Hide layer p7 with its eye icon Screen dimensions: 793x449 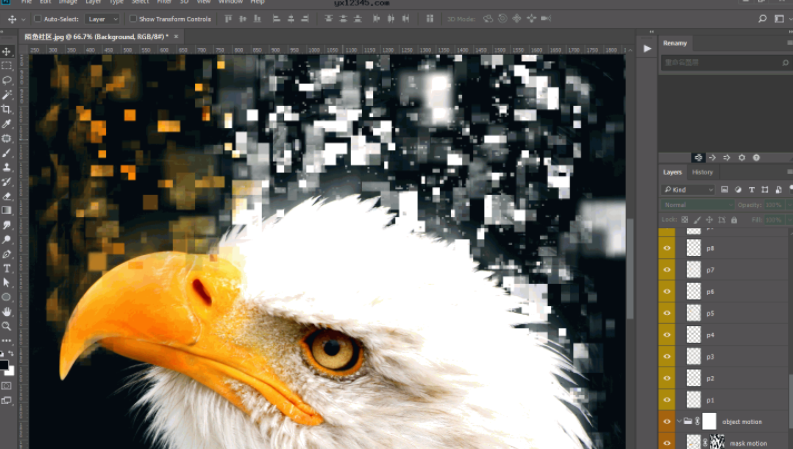(667, 270)
